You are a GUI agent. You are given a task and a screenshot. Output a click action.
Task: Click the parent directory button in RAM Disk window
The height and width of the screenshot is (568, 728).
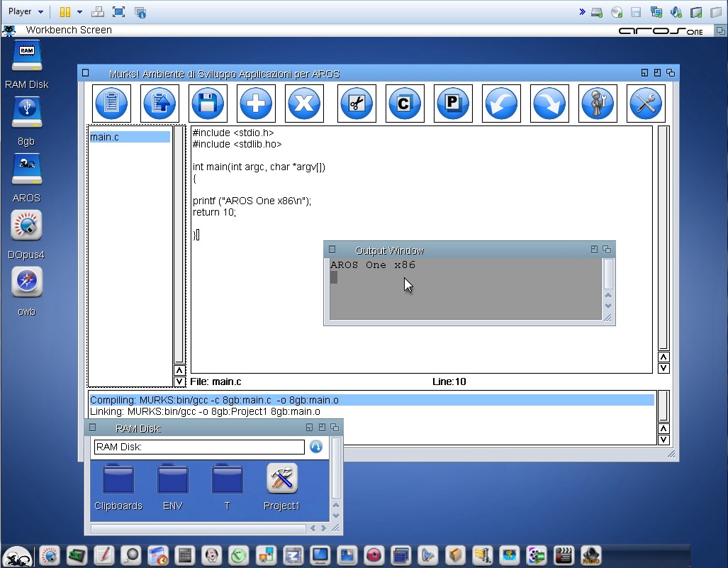[316, 447]
